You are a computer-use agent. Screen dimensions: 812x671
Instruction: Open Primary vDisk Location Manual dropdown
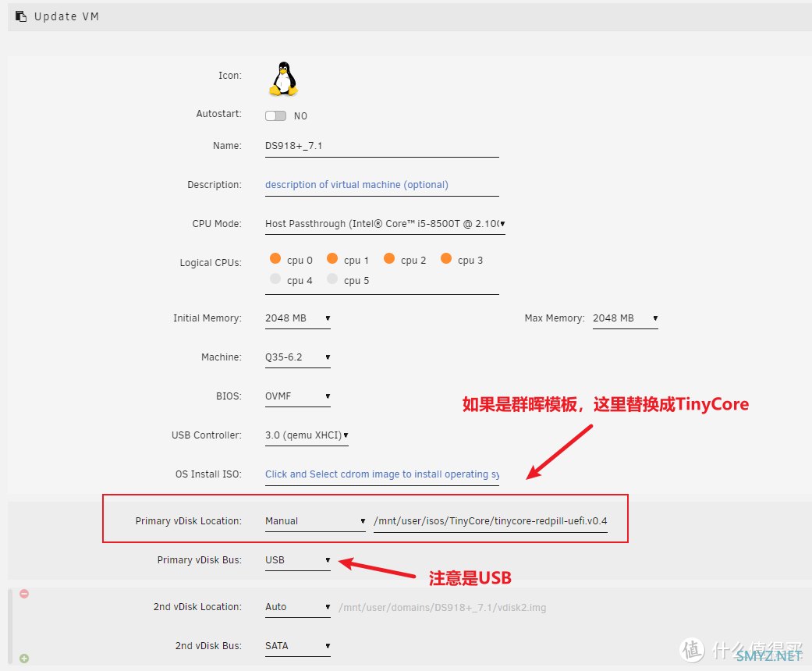pos(315,520)
